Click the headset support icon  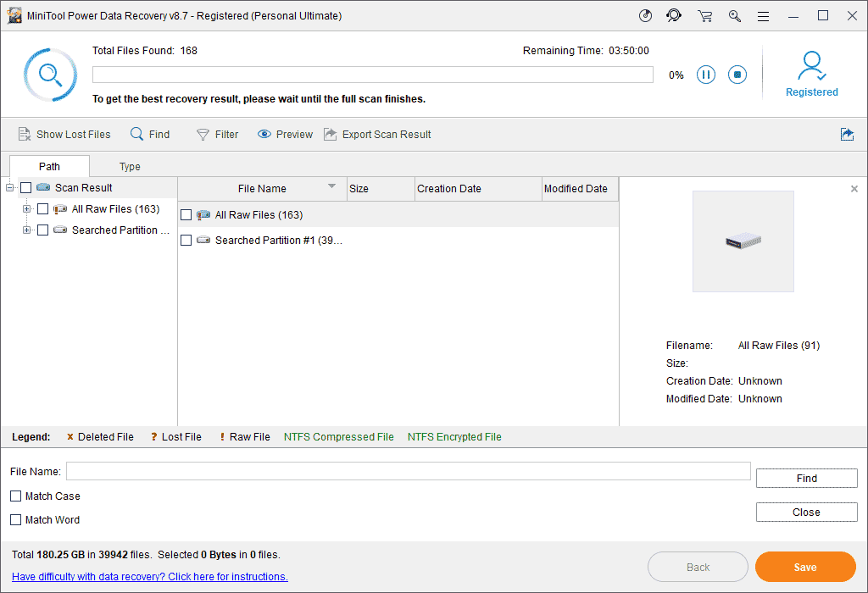pos(674,15)
